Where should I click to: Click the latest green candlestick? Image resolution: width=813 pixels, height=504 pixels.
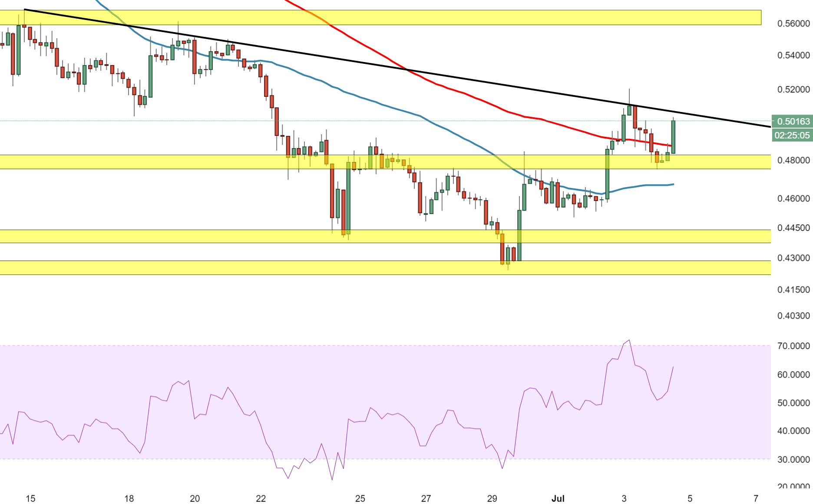pos(673,137)
